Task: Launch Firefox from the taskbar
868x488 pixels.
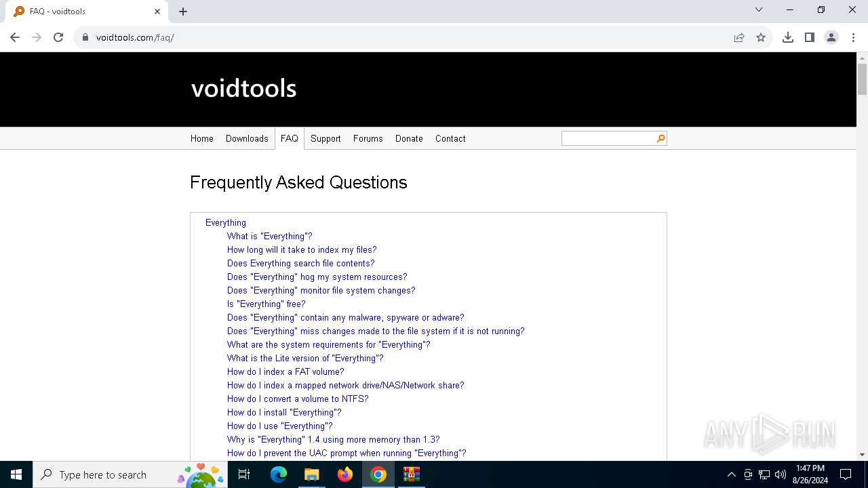Action: 345,474
